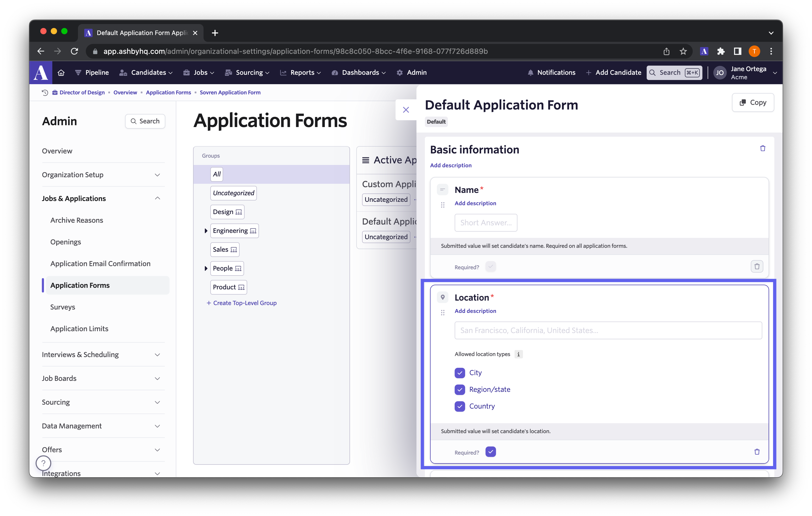Open the recent history clock icon in breadcrumb
The height and width of the screenshot is (516, 812).
pos(45,92)
